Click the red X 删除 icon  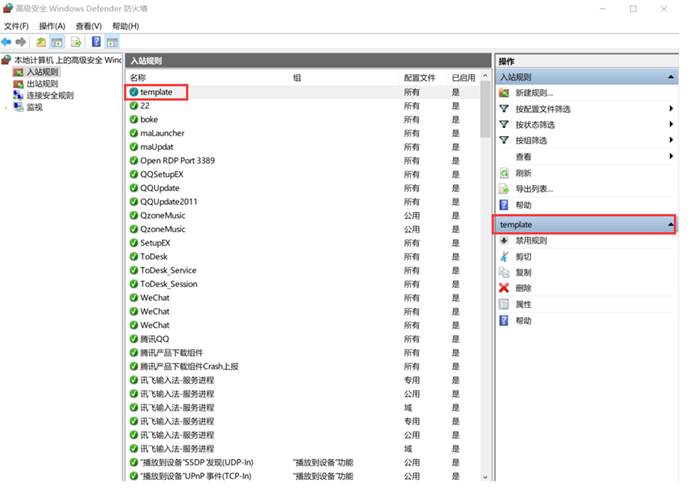click(x=504, y=288)
